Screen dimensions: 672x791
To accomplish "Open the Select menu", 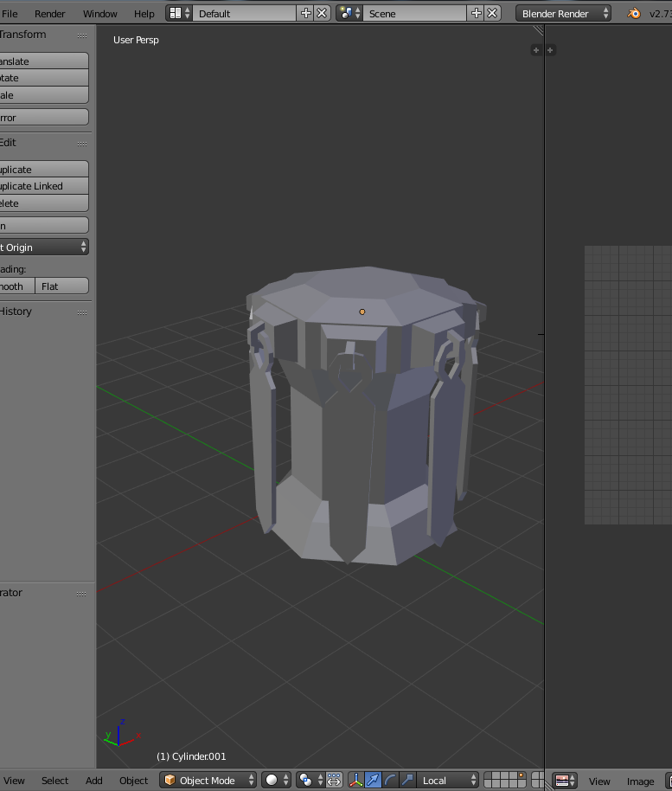I will tap(55, 781).
